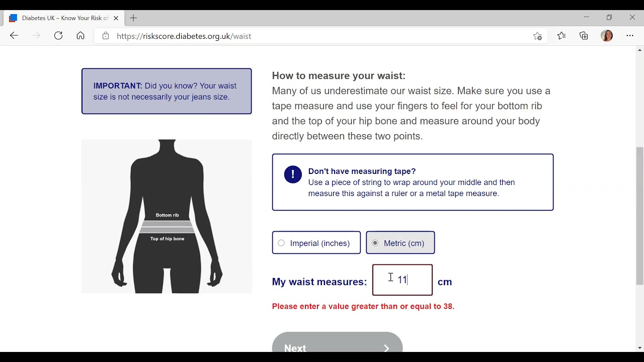Reload the current page
644x362 pixels.
58,36
